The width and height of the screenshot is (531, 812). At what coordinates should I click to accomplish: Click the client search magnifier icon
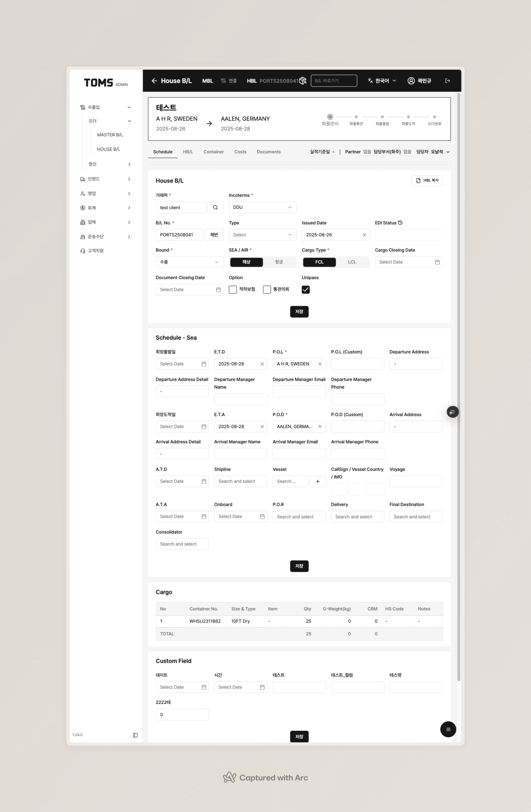pos(215,208)
